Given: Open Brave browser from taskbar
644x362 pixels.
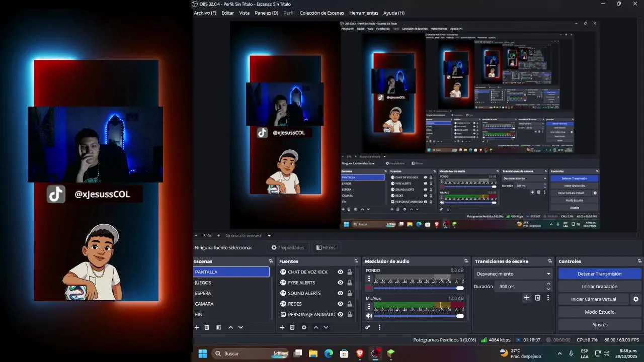Looking at the screenshot, I should [360, 353].
